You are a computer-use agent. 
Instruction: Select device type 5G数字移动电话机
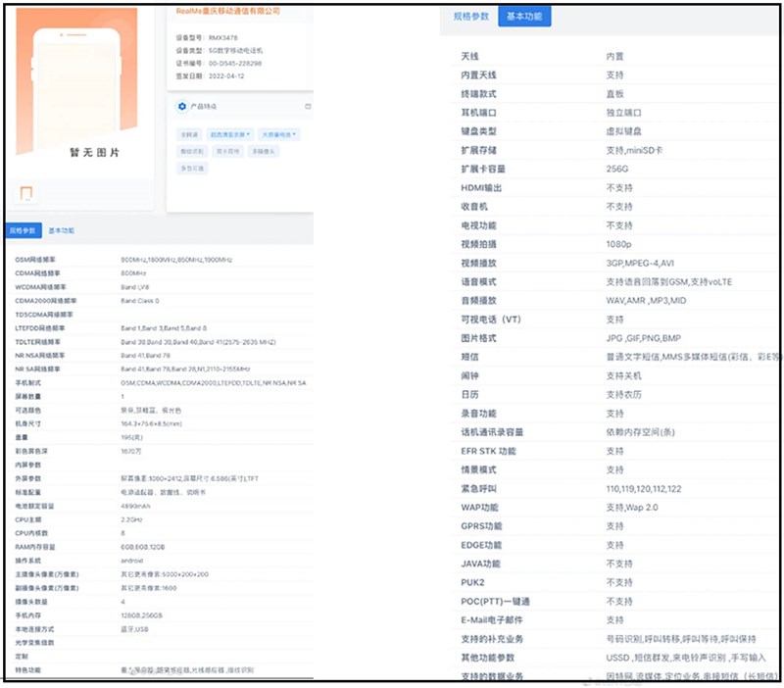click(235, 51)
